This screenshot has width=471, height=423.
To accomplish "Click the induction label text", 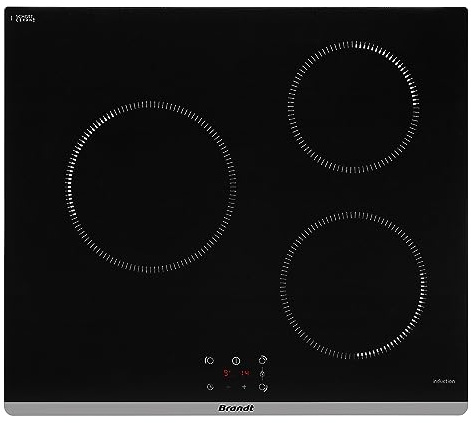I will coord(444,381).
